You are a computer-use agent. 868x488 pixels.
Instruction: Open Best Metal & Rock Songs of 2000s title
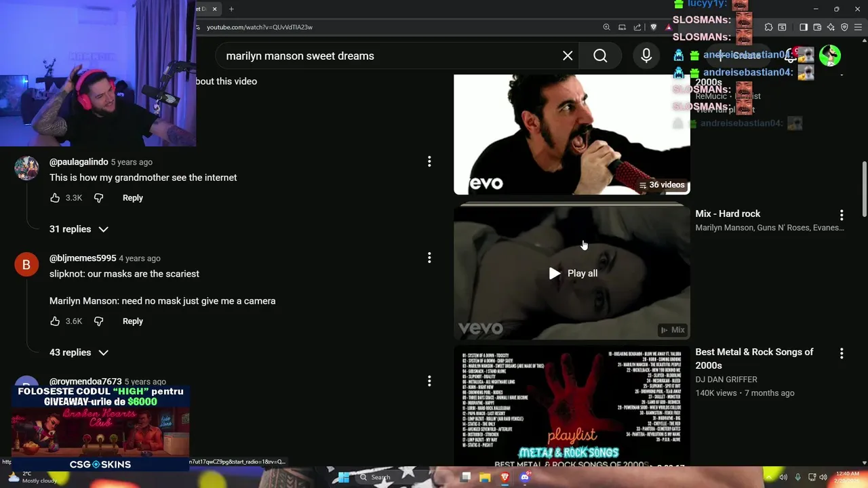[754, 359]
